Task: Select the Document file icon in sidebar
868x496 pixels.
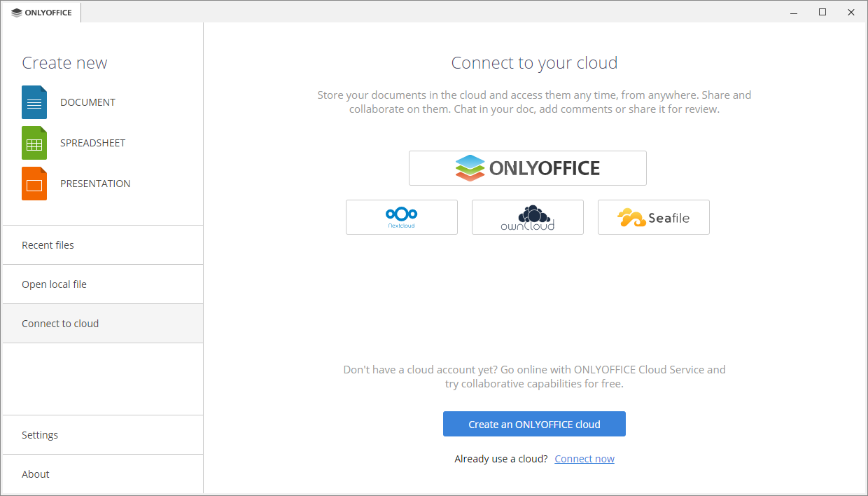Action: pos(34,102)
